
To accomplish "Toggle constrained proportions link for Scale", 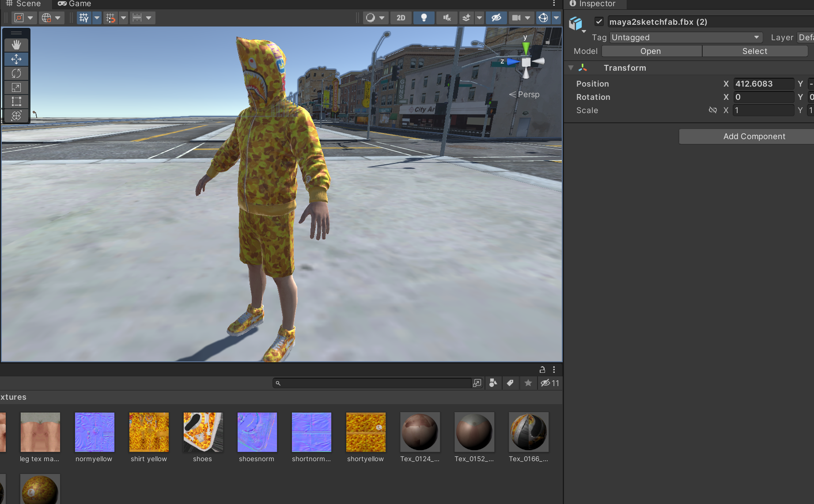I will 712,110.
